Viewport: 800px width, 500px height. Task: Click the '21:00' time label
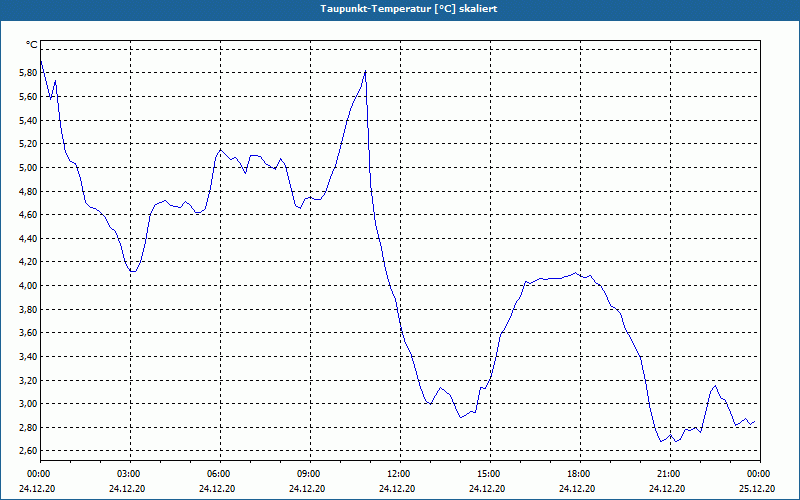click(x=670, y=474)
